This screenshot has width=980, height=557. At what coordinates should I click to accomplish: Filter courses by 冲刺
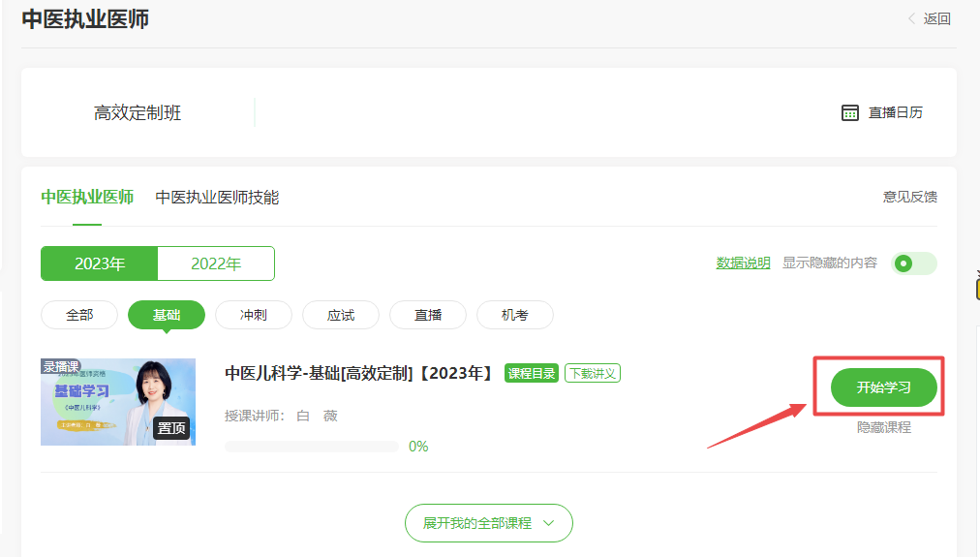[254, 315]
